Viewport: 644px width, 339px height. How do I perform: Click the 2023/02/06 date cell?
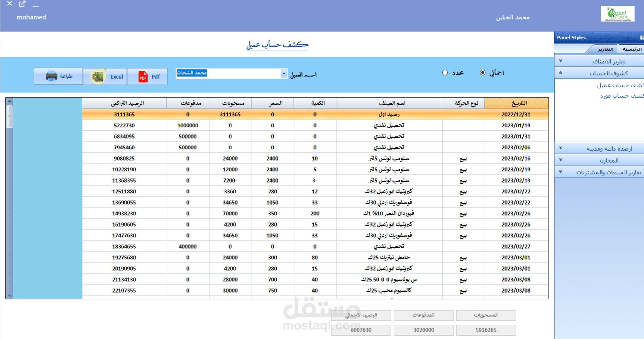tap(516, 147)
